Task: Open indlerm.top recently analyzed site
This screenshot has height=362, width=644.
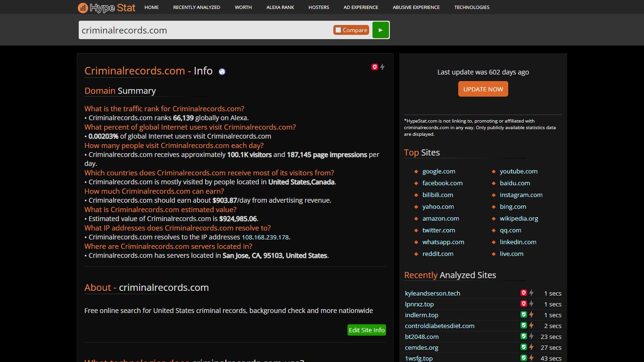Action: click(421, 315)
